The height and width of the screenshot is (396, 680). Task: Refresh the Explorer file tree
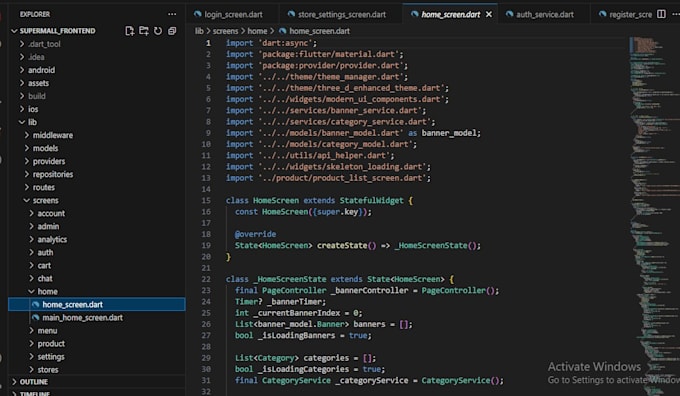click(158, 31)
